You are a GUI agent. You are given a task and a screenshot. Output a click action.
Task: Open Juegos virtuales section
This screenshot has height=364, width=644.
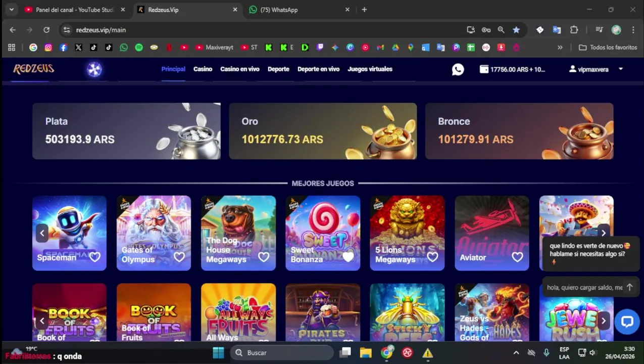click(370, 69)
